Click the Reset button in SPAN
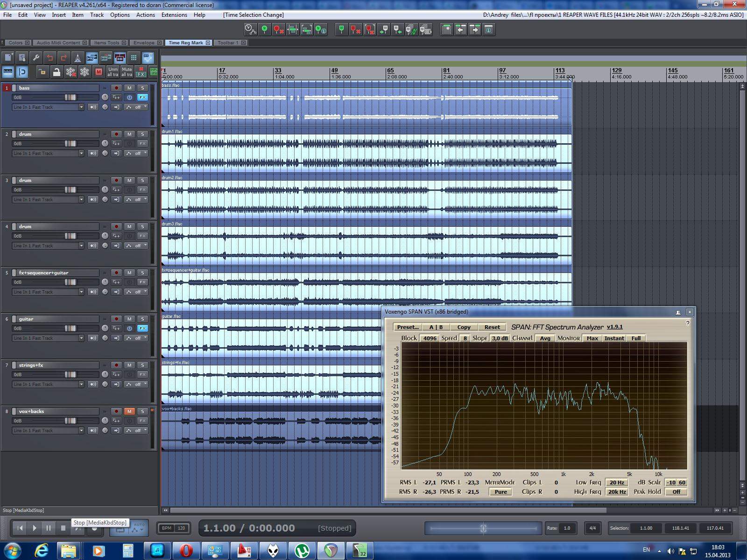This screenshot has height=560, width=747. pyautogui.click(x=492, y=327)
